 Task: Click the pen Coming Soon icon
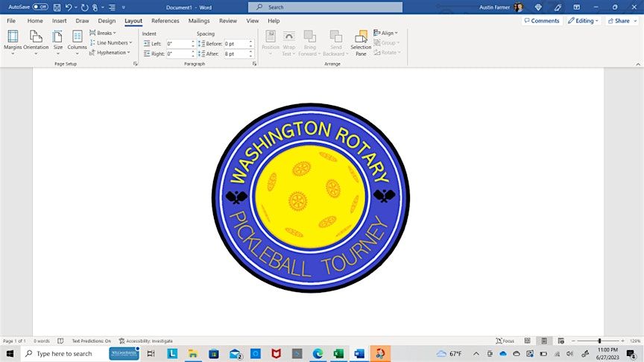click(558, 7)
